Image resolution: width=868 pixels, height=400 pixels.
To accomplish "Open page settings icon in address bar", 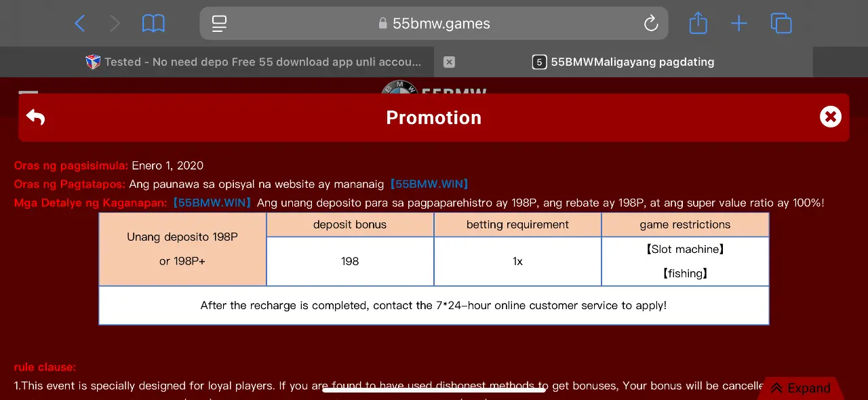I will coord(219,24).
